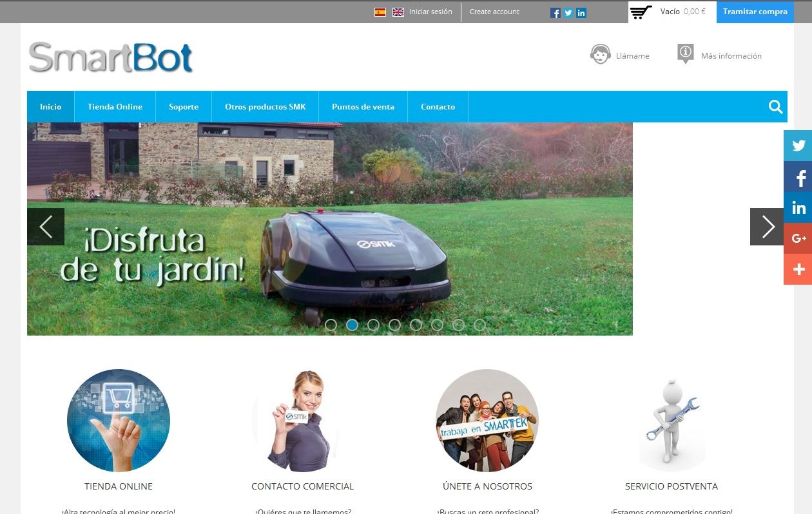Click the Más información info icon
This screenshot has height=514, width=812.
pyautogui.click(x=686, y=54)
